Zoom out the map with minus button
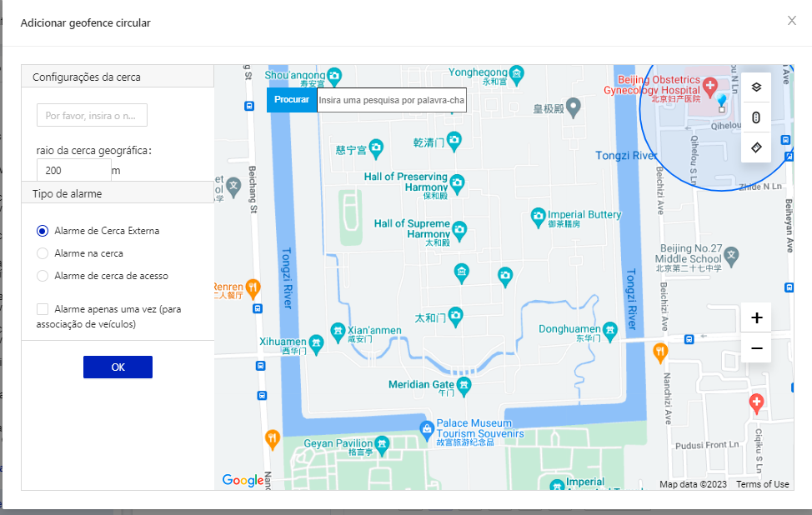The height and width of the screenshot is (515, 812). coord(756,347)
